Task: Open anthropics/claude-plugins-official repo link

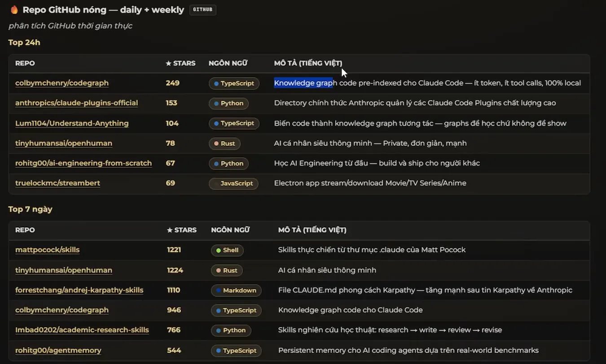Action: [x=77, y=103]
